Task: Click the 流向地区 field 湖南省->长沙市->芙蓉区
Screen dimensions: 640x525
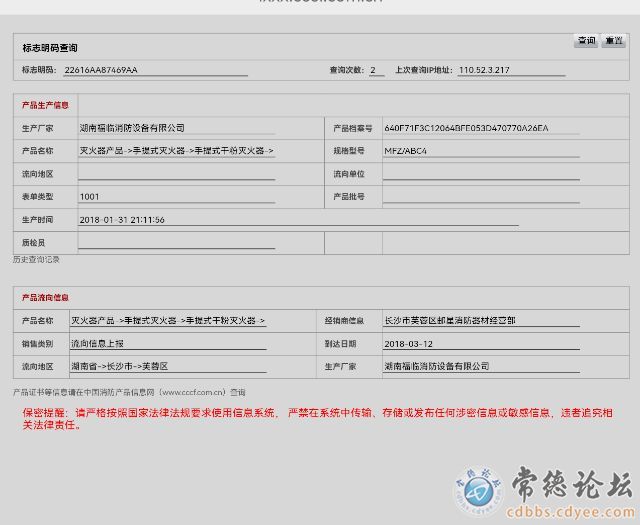Action: (x=168, y=367)
